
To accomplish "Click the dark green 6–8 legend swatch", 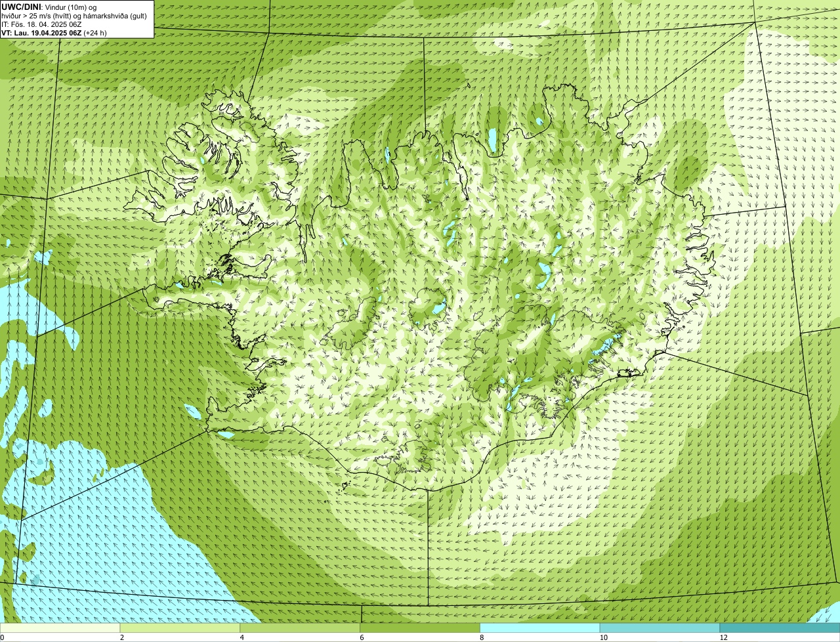I will tap(420, 628).
